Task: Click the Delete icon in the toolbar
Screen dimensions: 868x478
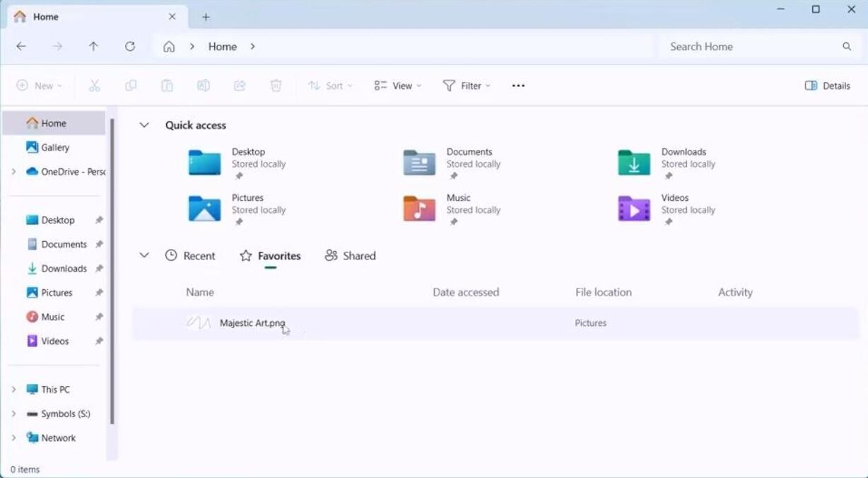Action: coord(276,85)
